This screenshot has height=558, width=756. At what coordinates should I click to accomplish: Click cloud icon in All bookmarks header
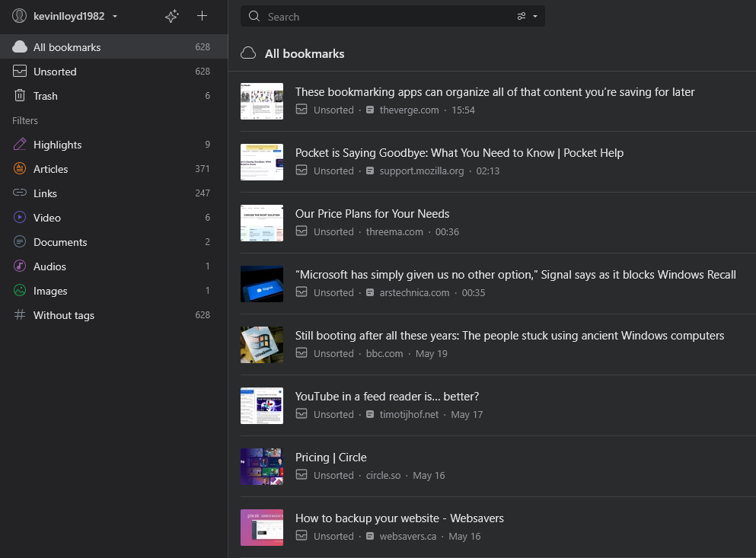point(248,53)
